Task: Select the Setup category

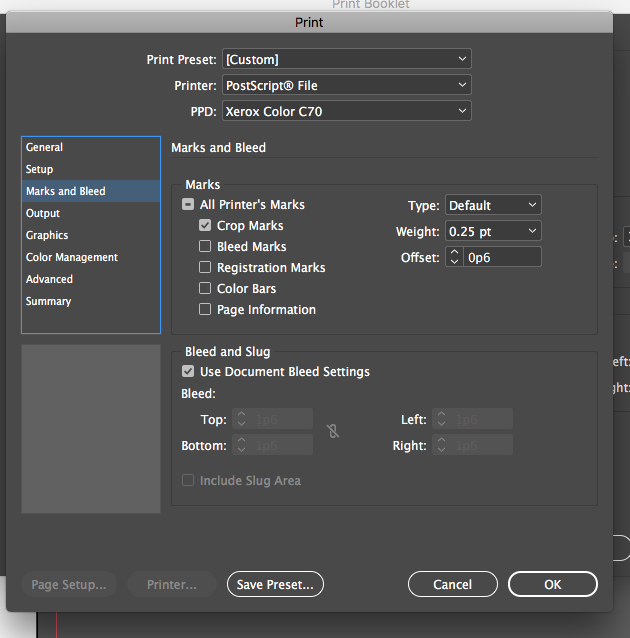Action: pyautogui.click(x=91, y=169)
